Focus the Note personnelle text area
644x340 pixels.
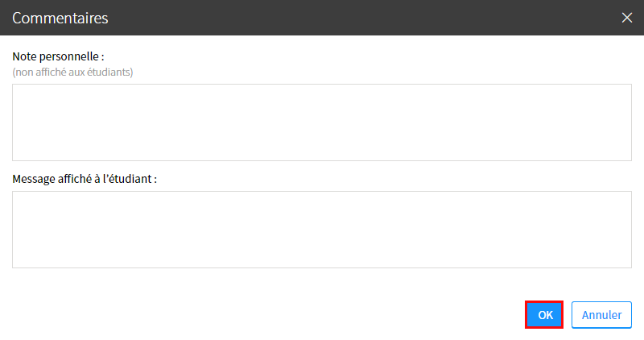[x=322, y=122]
